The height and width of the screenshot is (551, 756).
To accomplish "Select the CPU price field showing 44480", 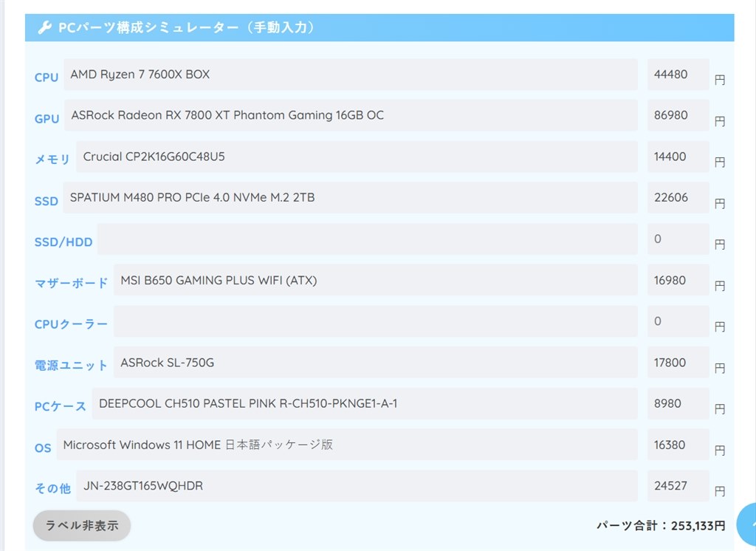I will (678, 75).
